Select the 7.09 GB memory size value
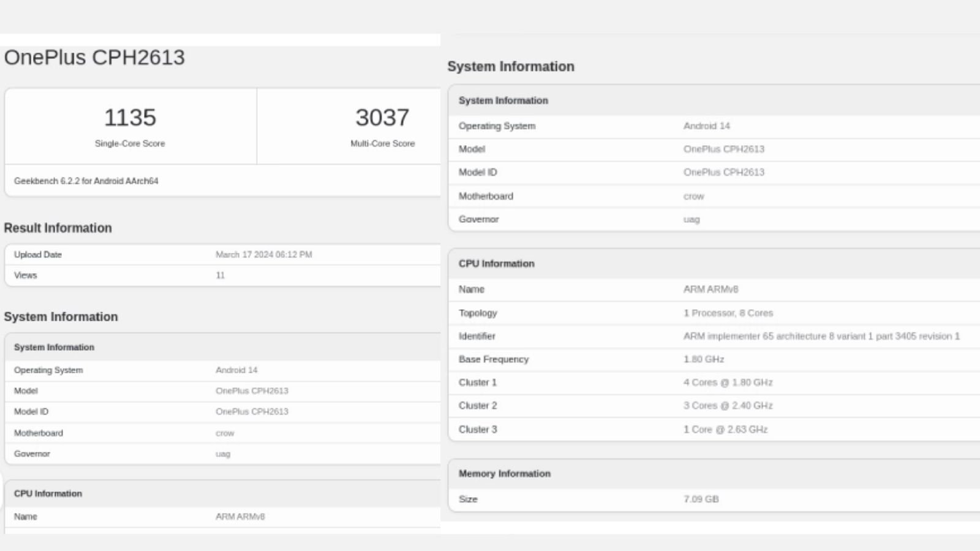Screen dimensions: 980x551 click(x=701, y=500)
